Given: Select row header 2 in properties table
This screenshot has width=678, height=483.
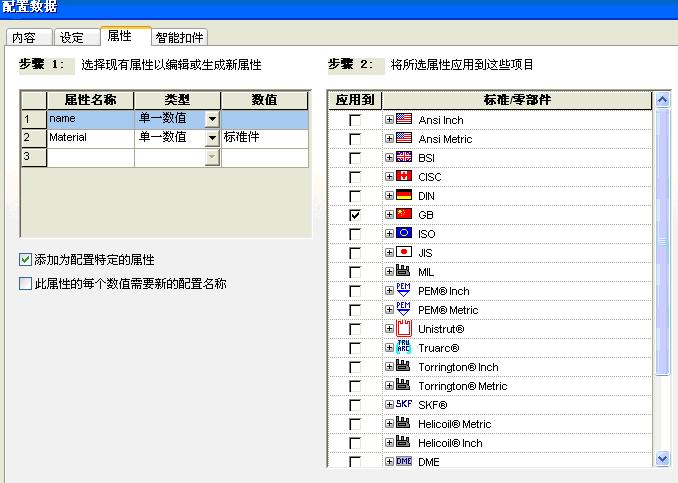Looking at the screenshot, I should pyautogui.click(x=34, y=138).
